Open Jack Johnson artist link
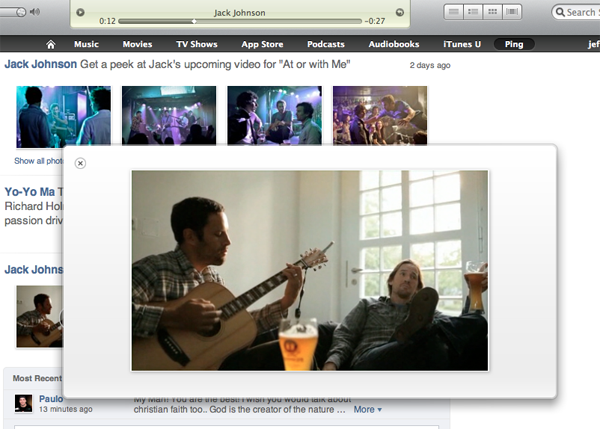 [x=41, y=64]
